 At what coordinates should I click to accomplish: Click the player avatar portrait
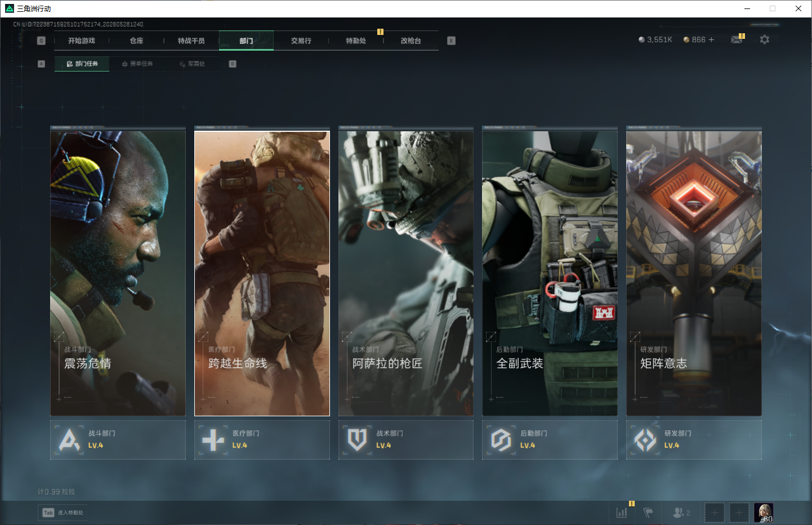pyautogui.click(x=764, y=513)
